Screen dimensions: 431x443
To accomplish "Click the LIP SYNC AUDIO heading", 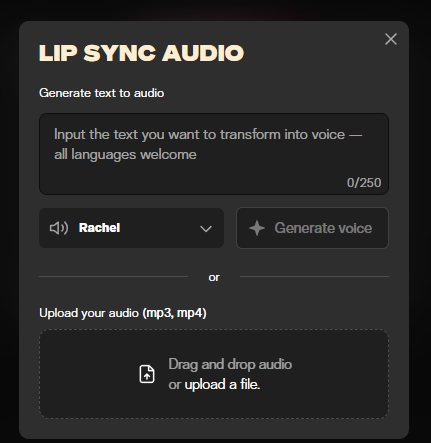I will coord(141,53).
